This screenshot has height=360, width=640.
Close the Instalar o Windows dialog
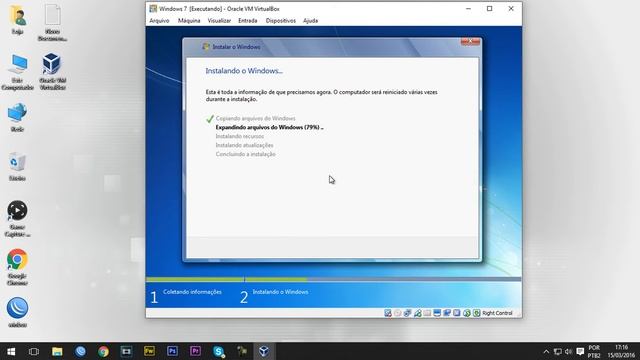point(470,41)
